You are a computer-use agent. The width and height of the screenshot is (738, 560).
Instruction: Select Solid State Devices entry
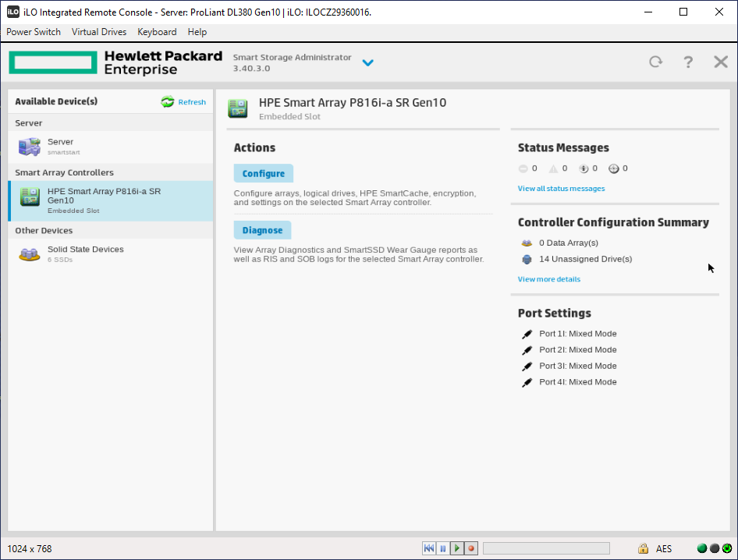coord(111,254)
